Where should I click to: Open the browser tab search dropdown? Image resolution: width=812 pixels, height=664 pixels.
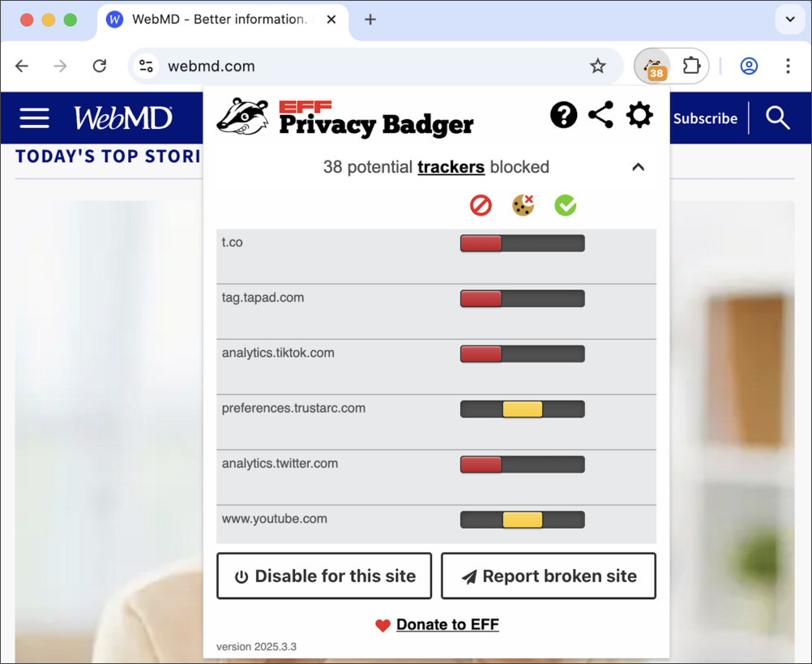(x=789, y=19)
